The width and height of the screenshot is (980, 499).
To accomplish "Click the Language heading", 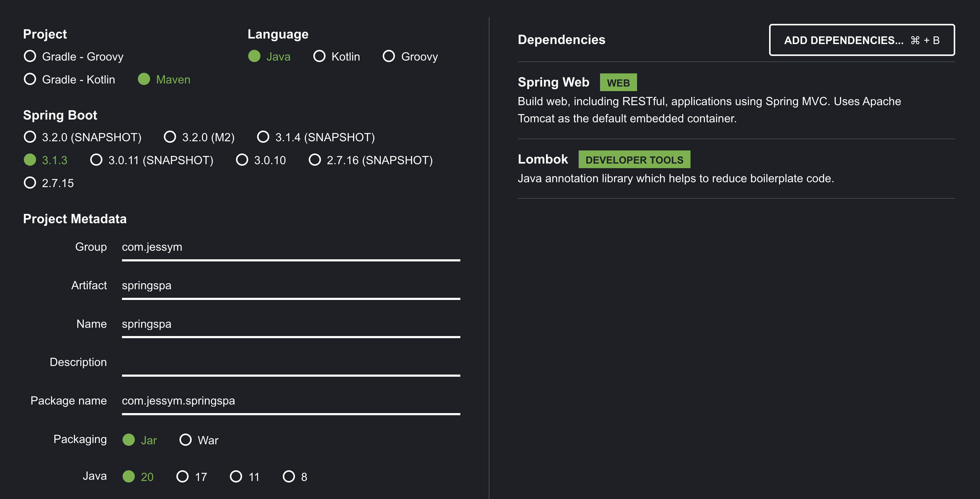I will click(278, 34).
